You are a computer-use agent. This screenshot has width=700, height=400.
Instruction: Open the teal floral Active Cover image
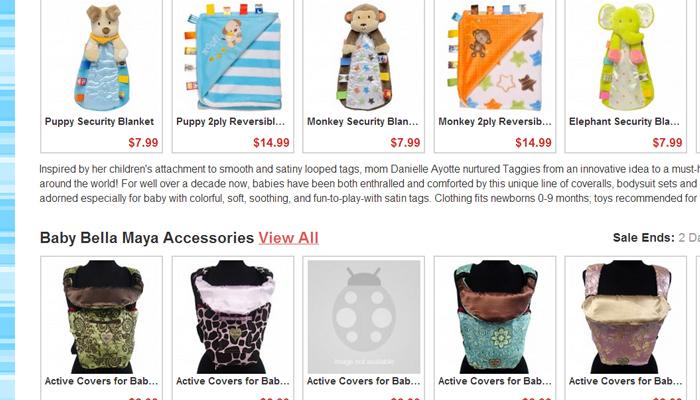point(495,317)
